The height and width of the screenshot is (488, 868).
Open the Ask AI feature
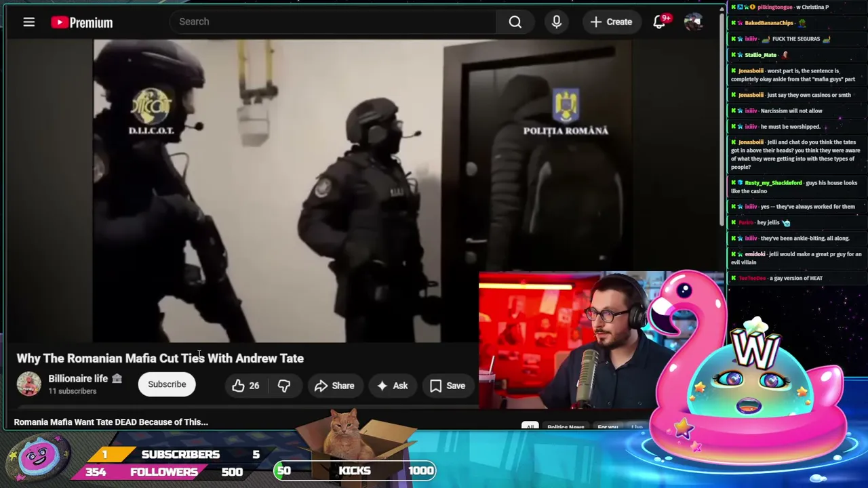(x=393, y=386)
